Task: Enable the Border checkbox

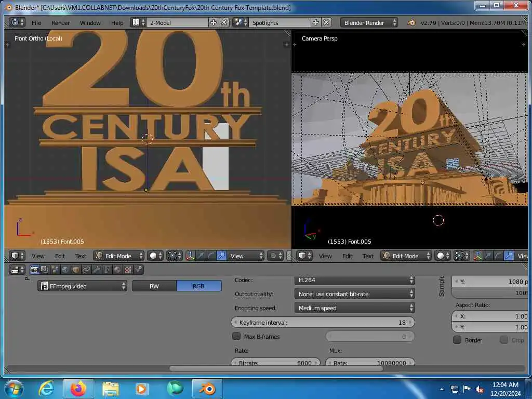Action: tap(457, 340)
